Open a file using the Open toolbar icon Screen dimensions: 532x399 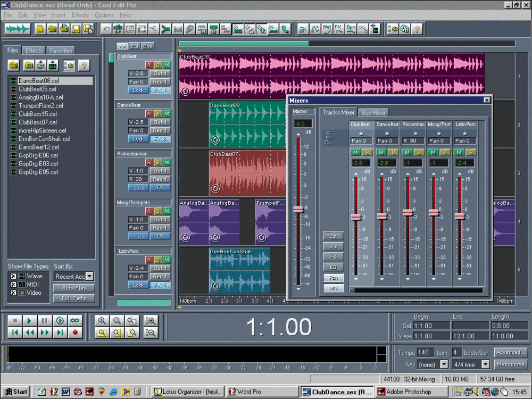tap(52, 29)
